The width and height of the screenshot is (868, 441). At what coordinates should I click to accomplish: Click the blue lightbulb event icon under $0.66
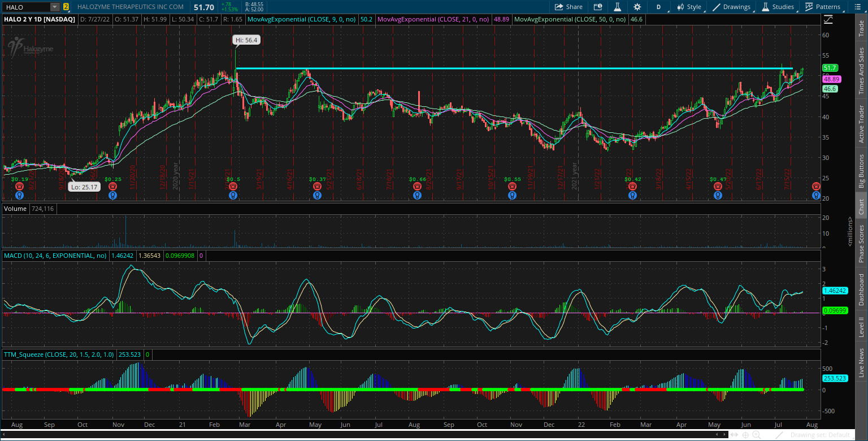417,196
